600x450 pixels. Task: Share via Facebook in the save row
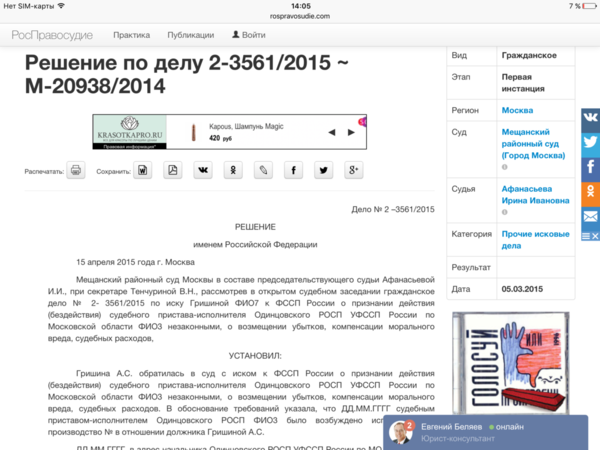tap(293, 171)
